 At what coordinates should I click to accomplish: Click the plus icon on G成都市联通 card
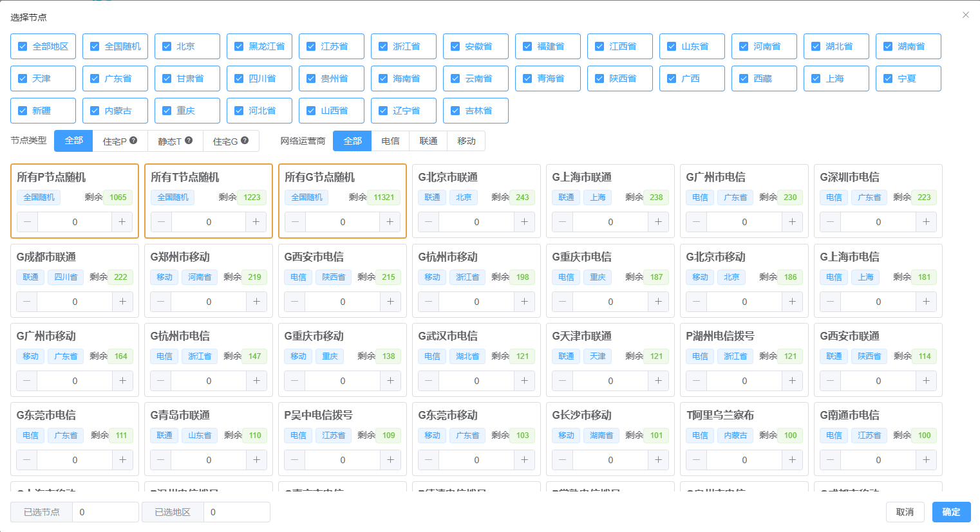(122, 302)
